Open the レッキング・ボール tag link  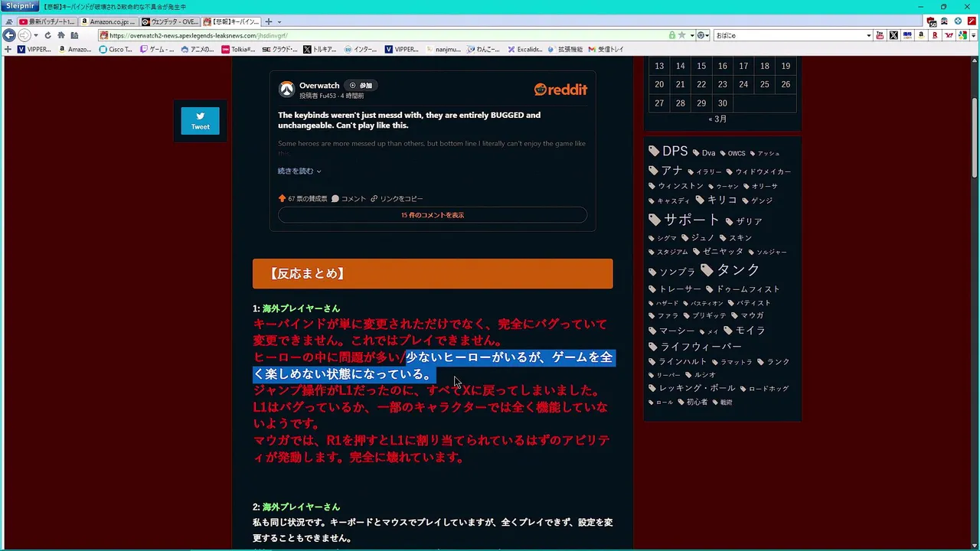tap(692, 388)
